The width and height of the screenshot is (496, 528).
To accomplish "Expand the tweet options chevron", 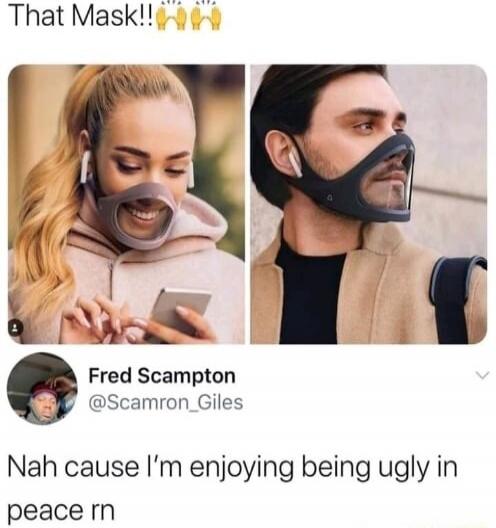I will [x=481, y=375].
